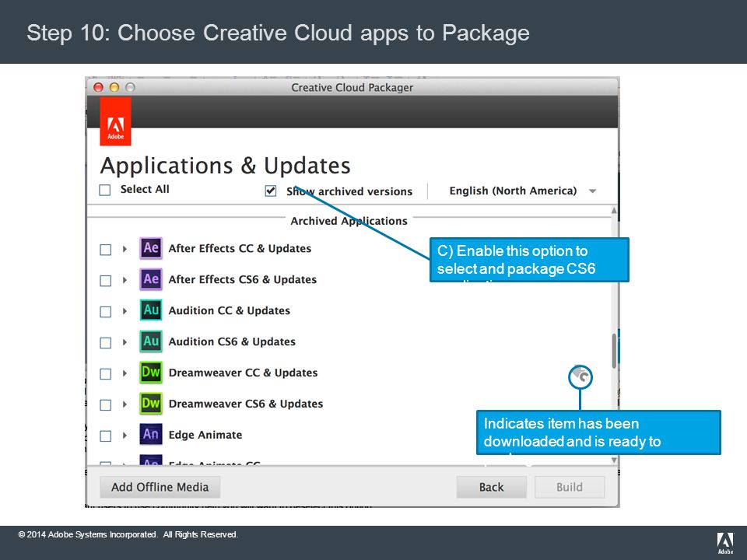The height and width of the screenshot is (560, 747).
Task: Uncheck Show archived versions checkbox
Action: pos(271,191)
